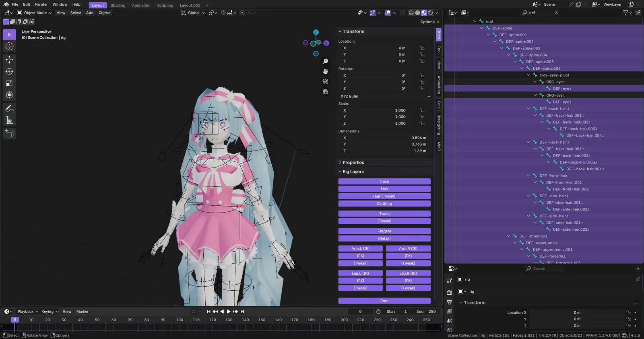Open the Render menu

click(41, 4)
